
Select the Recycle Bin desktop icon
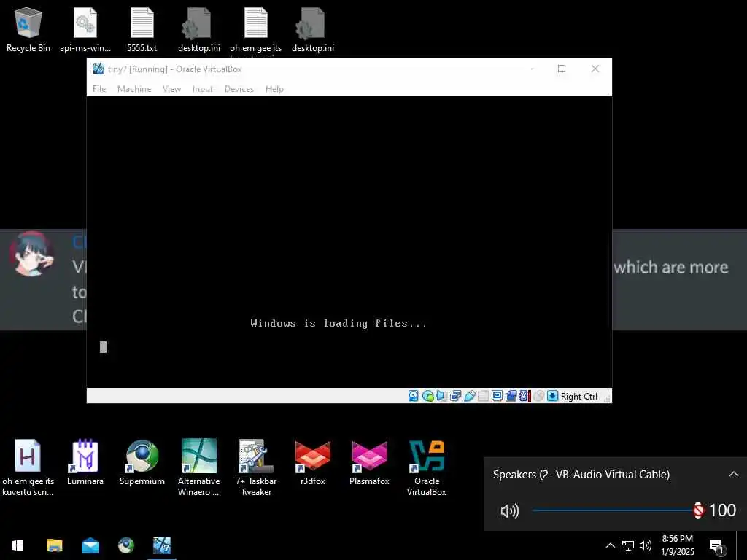[28, 29]
